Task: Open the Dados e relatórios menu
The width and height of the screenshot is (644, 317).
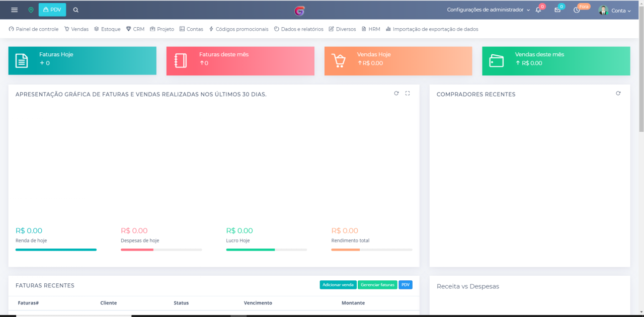Action: coord(299,29)
